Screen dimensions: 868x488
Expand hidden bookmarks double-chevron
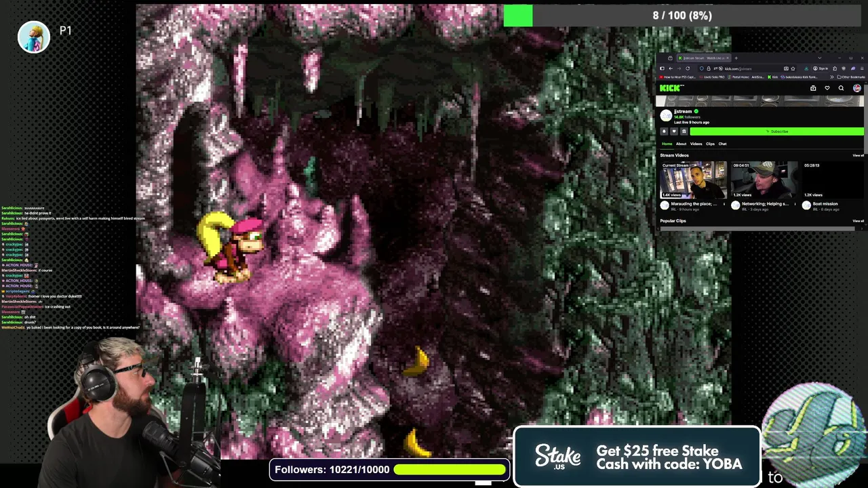point(832,77)
